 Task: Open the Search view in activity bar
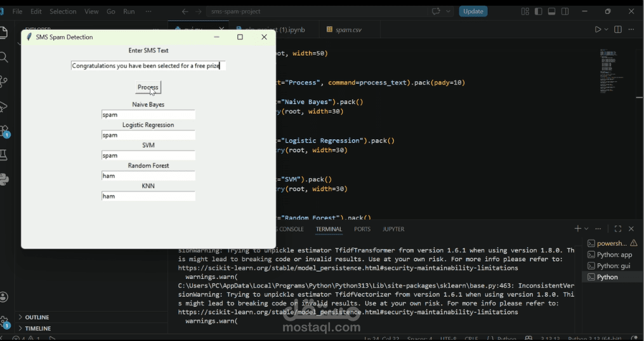click(x=4, y=57)
